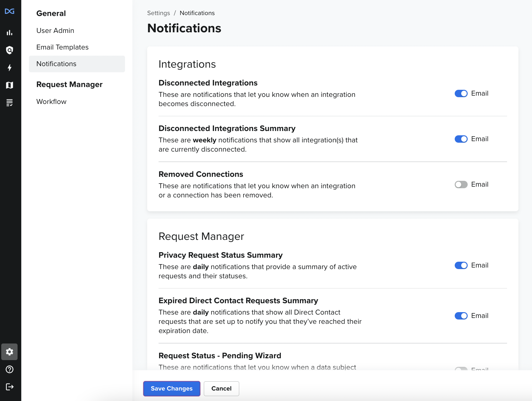This screenshot has height=401, width=532.
Task: Click the DataGrail logo icon
Action: (x=10, y=11)
